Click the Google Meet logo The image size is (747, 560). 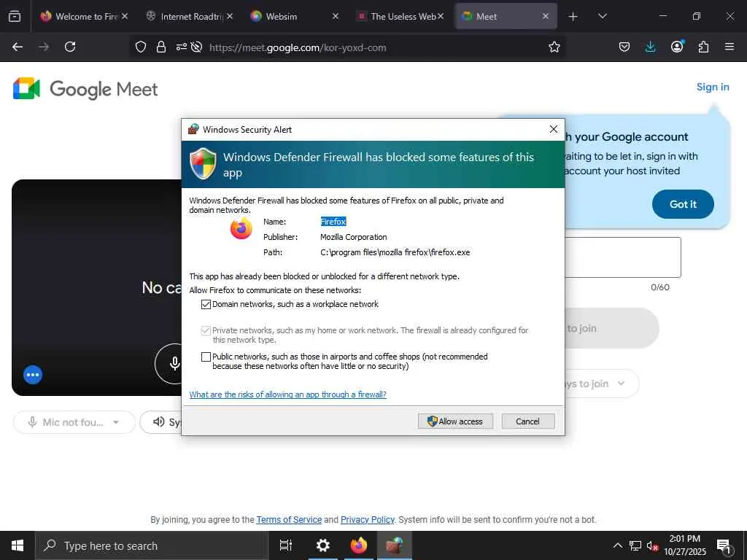pyautogui.click(x=85, y=89)
